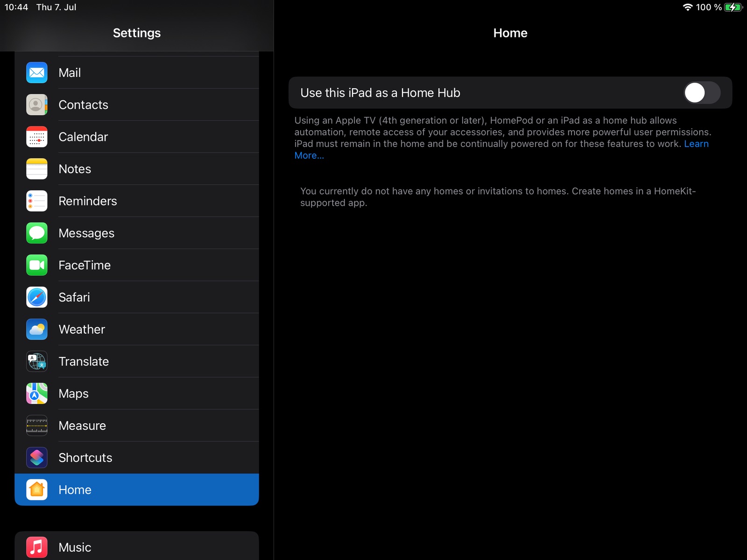Viewport: 747px width, 560px height.
Task: Select Safari in the settings list
Action: pyautogui.click(x=137, y=297)
